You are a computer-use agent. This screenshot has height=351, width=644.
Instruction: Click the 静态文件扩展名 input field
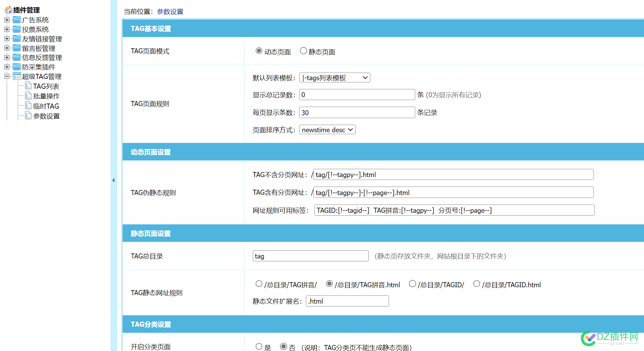coord(347,301)
